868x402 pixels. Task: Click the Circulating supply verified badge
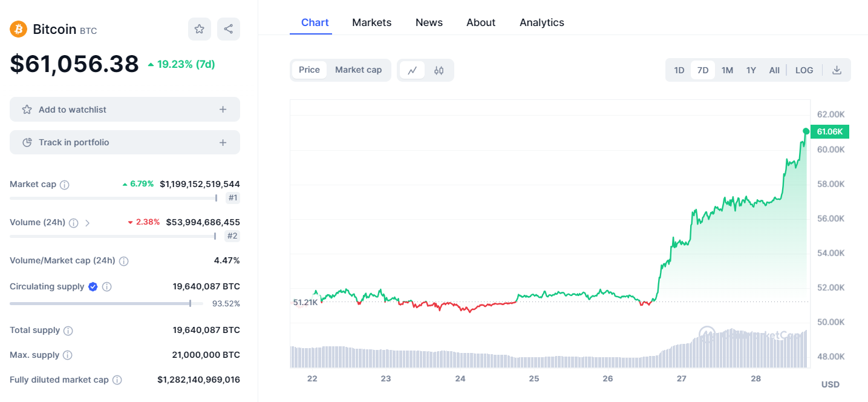[93, 286]
